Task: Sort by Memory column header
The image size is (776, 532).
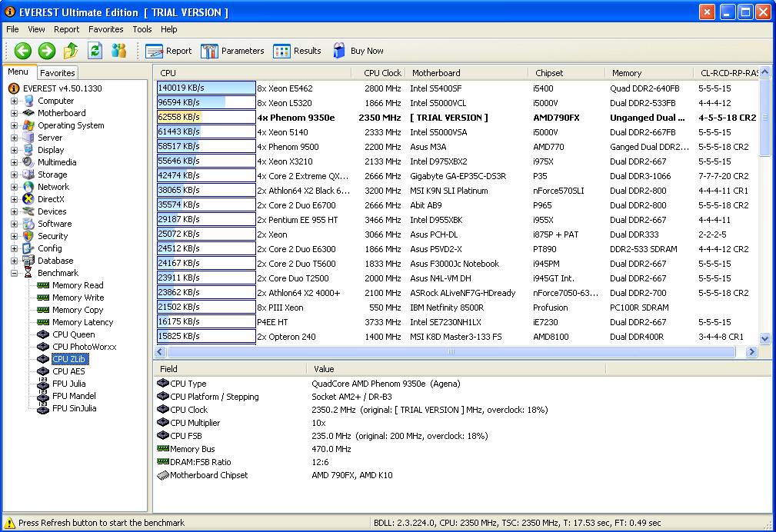Action: [649, 73]
